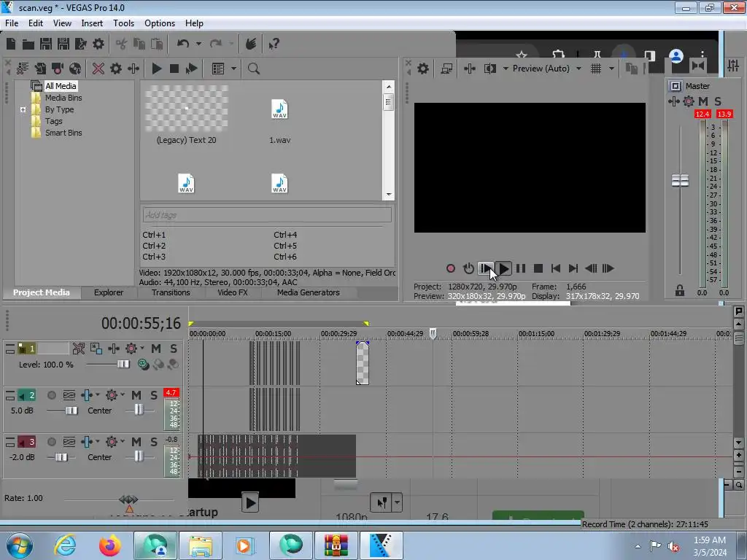747x560 pixels.
Task: Open a project with folder icon
Action: pos(28,44)
